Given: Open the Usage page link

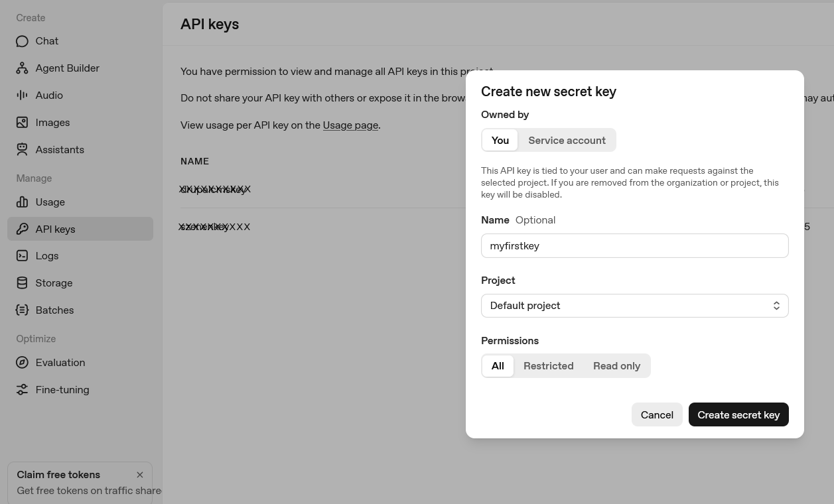Looking at the screenshot, I should pyautogui.click(x=350, y=125).
